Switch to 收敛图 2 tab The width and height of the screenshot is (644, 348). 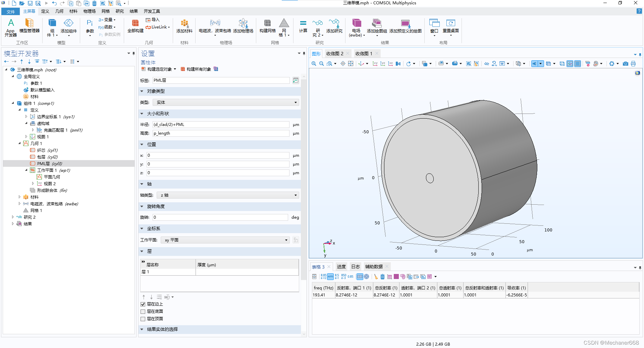pos(335,54)
